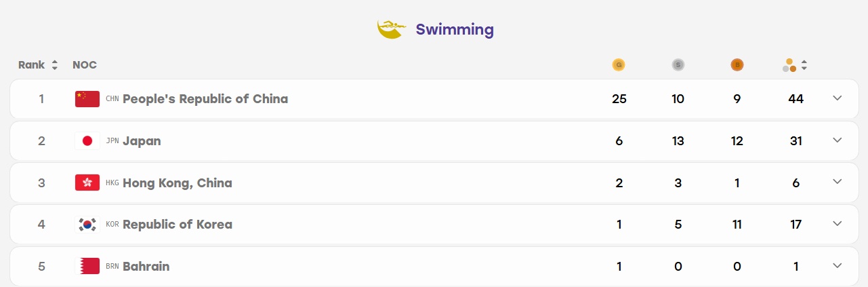Click the Bahrain flag icon

(x=87, y=266)
